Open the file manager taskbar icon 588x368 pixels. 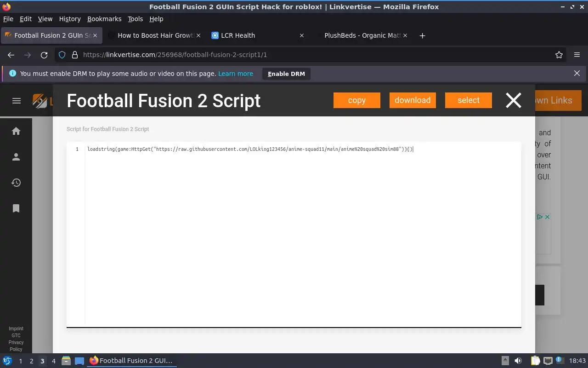[66, 361]
